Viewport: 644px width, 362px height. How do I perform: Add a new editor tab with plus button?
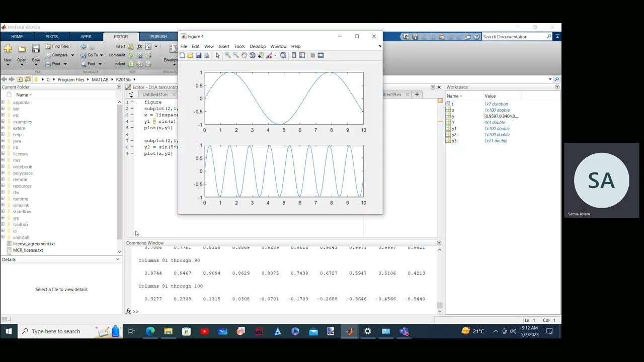(x=417, y=94)
